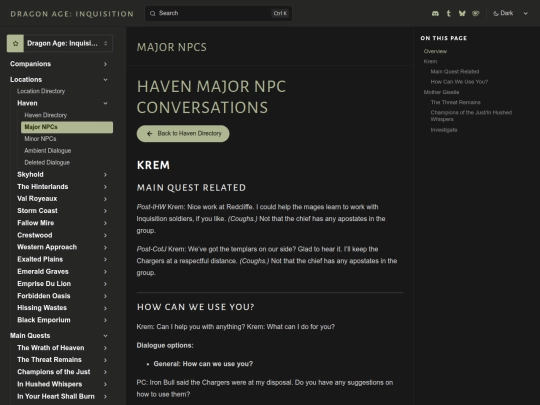Click the Back to Haven Directory button
The width and height of the screenshot is (540, 405).
(x=183, y=134)
